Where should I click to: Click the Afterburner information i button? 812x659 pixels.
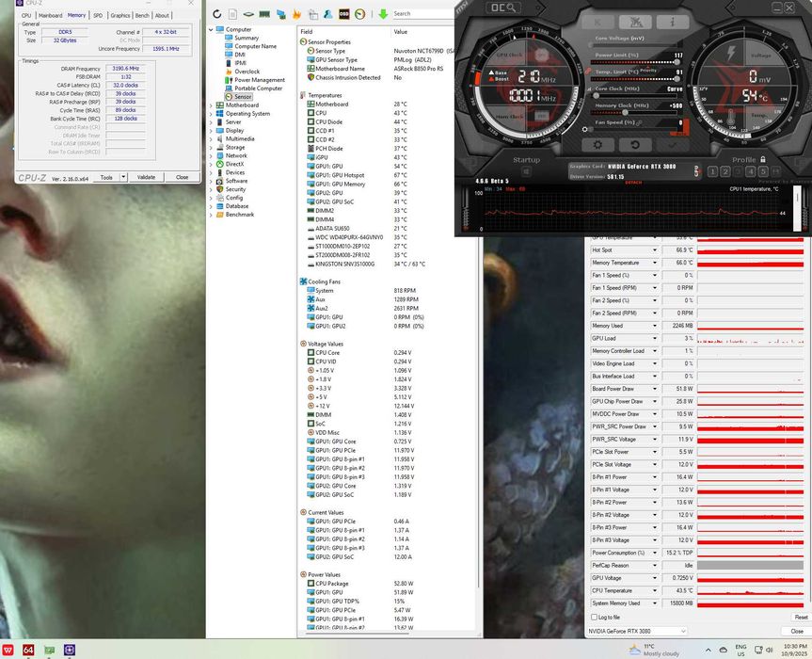click(x=673, y=22)
